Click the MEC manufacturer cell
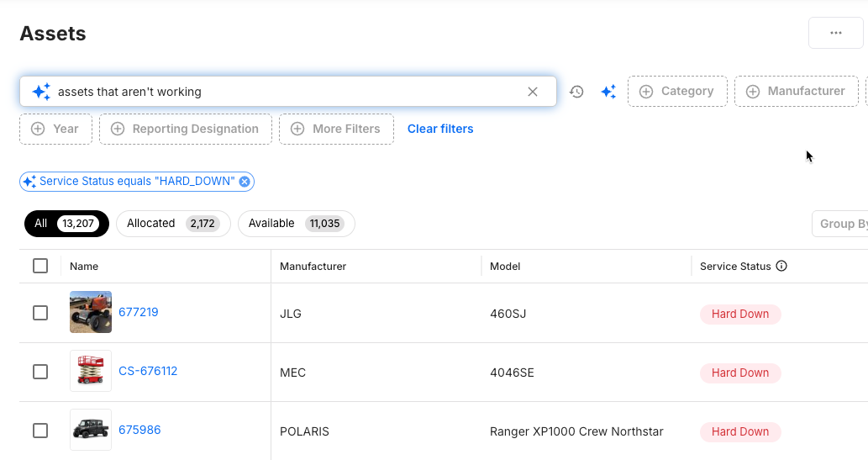The height and width of the screenshot is (460, 868). click(293, 373)
